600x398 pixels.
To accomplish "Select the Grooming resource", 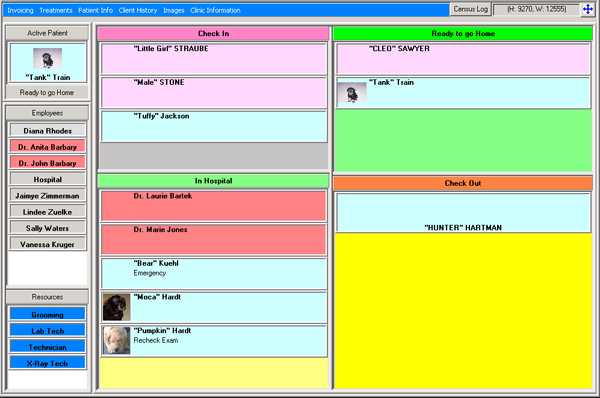I will click(47, 315).
